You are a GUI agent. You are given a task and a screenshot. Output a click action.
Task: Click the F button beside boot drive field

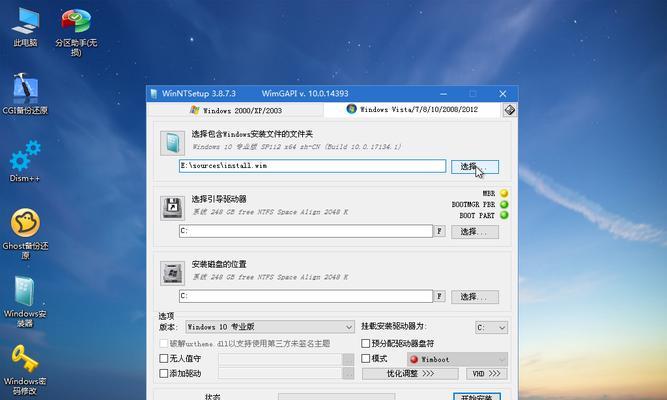tap(439, 231)
